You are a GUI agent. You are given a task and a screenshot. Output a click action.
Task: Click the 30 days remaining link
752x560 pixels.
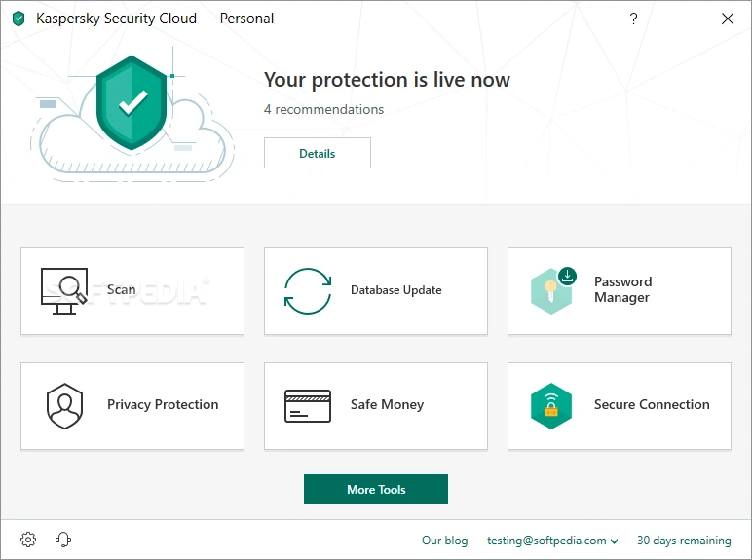pyautogui.click(x=684, y=541)
